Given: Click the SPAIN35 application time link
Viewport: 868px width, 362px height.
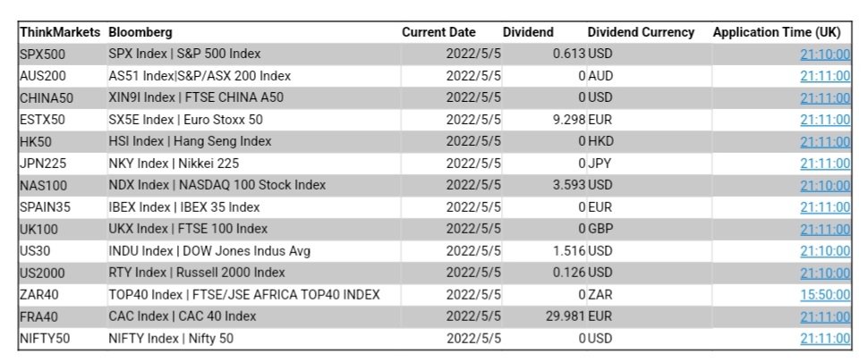Looking at the screenshot, I should pyautogui.click(x=825, y=207).
